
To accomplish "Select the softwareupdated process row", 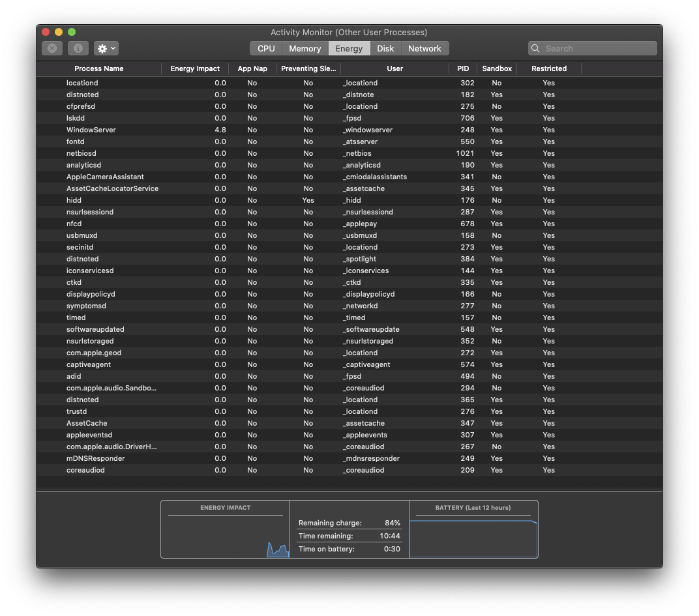I will click(349, 329).
